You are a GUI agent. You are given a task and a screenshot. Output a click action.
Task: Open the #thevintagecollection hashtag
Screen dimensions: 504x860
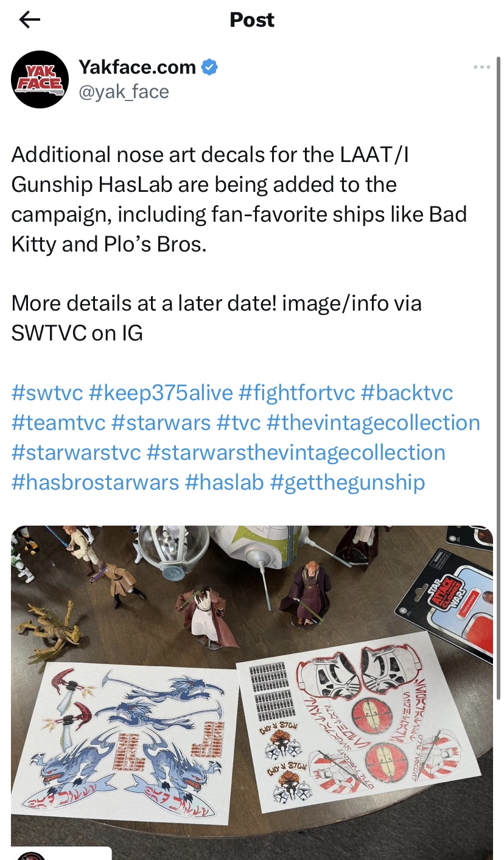[373, 423]
